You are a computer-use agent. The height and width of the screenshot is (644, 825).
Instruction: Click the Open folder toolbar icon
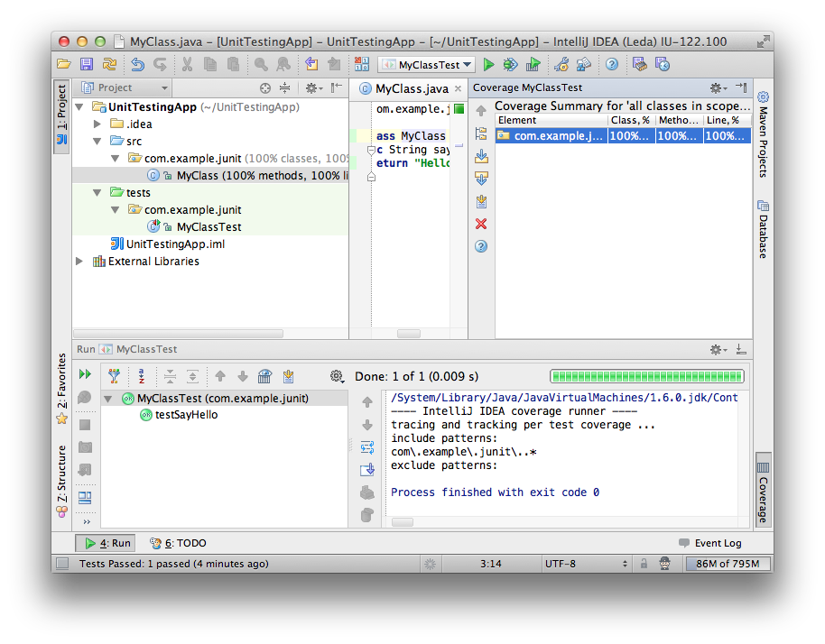(x=64, y=65)
